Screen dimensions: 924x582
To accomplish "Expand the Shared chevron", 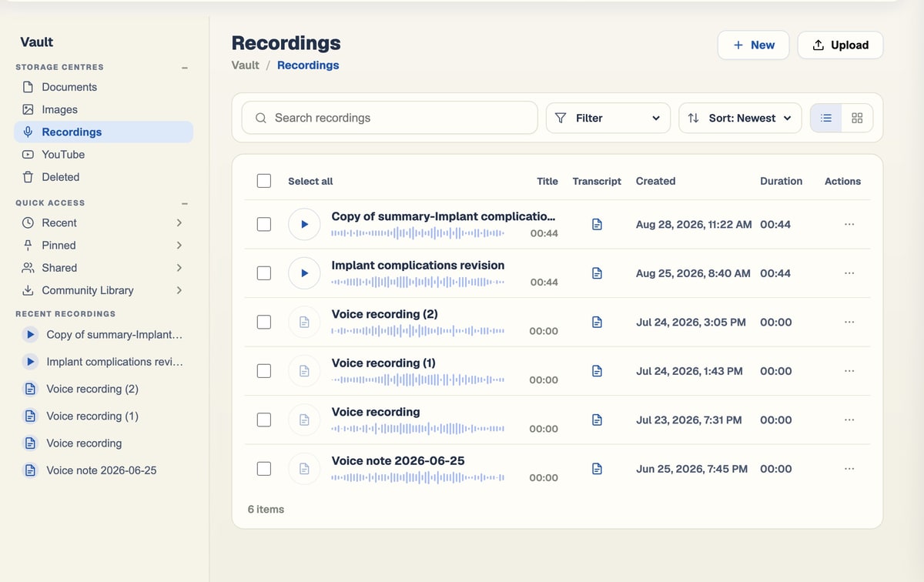I will (179, 268).
